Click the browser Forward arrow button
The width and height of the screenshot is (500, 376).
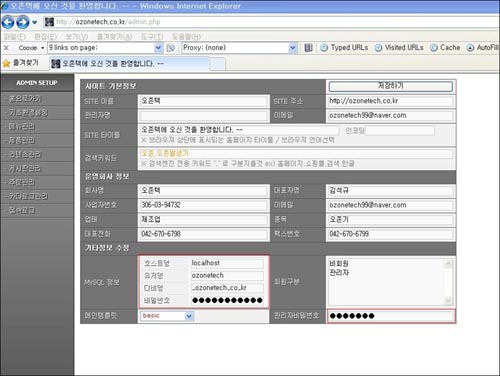(23, 22)
